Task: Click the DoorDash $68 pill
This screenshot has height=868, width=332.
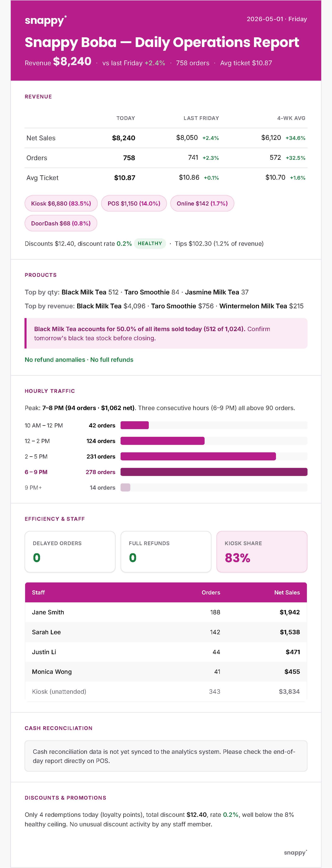Action: [61, 223]
